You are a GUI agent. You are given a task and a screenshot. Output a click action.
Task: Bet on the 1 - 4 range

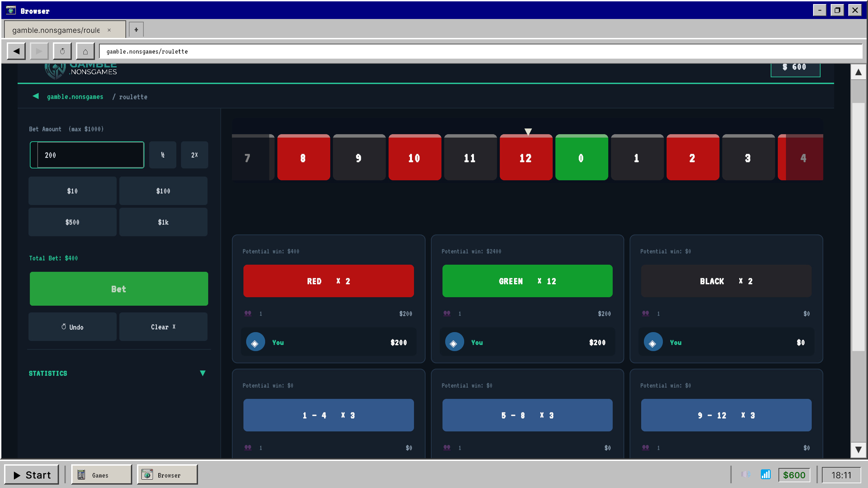(329, 415)
